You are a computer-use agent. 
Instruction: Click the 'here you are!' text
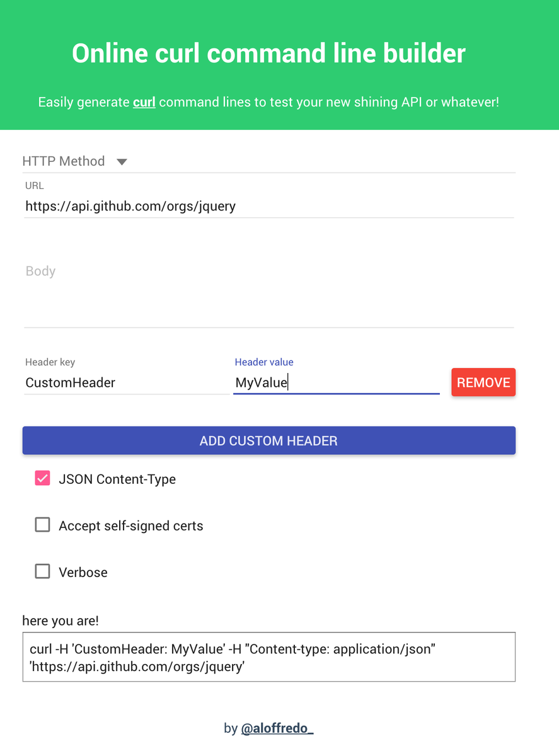coord(61,621)
